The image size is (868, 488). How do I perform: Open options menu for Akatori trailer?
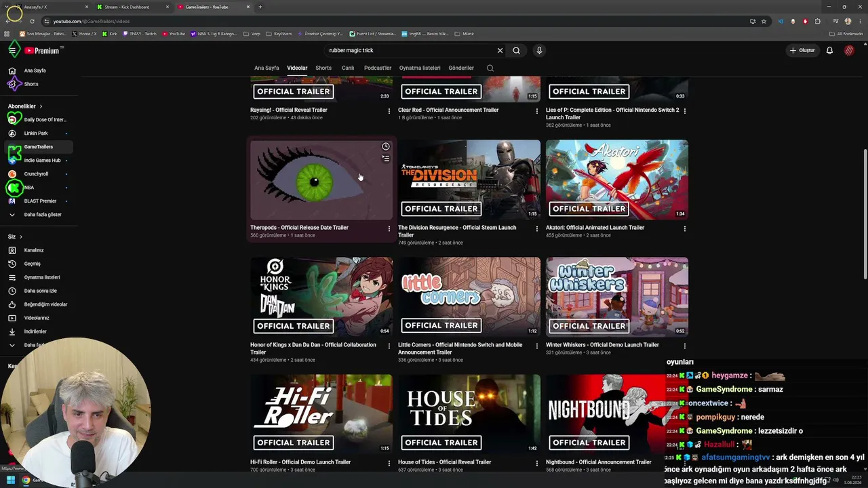pos(684,228)
